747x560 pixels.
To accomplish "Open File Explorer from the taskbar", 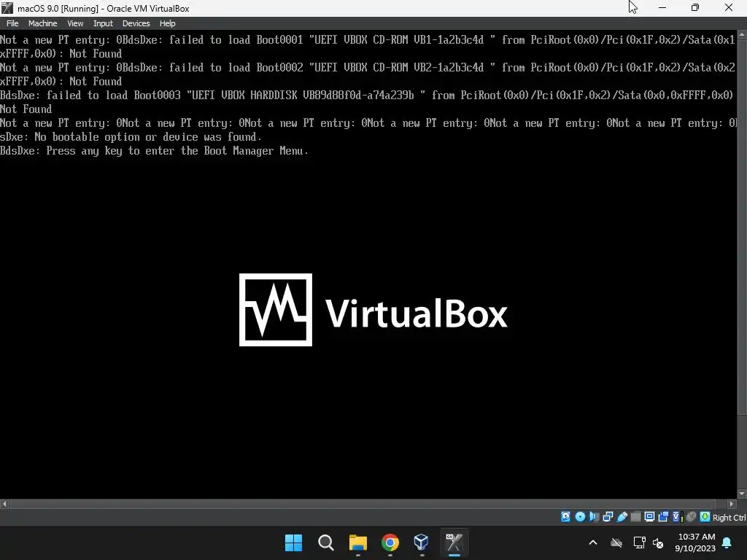I will (357, 542).
